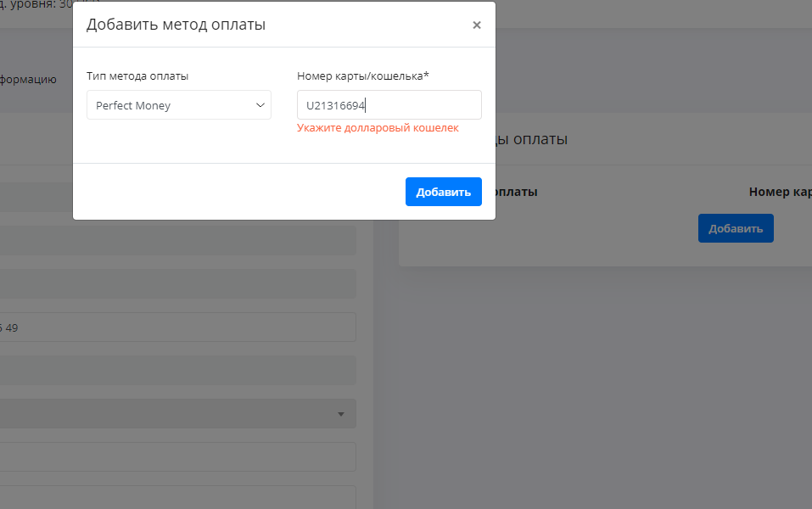
Task: Expand the dimmed background select with triangle arrow
Action: [x=178, y=414]
